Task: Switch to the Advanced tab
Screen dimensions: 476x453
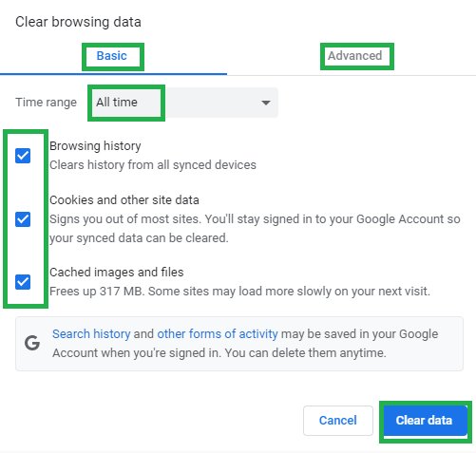Action: click(355, 56)
